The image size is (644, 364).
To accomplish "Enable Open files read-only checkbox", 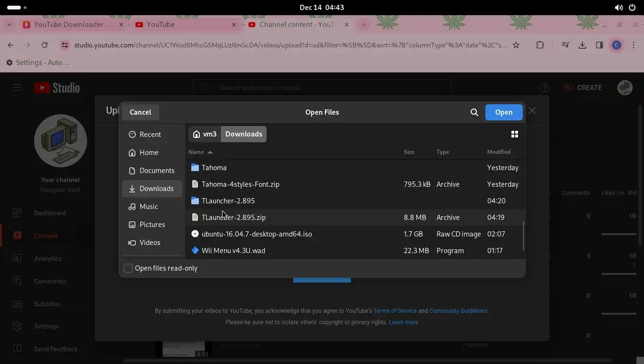I will [128, 268].
